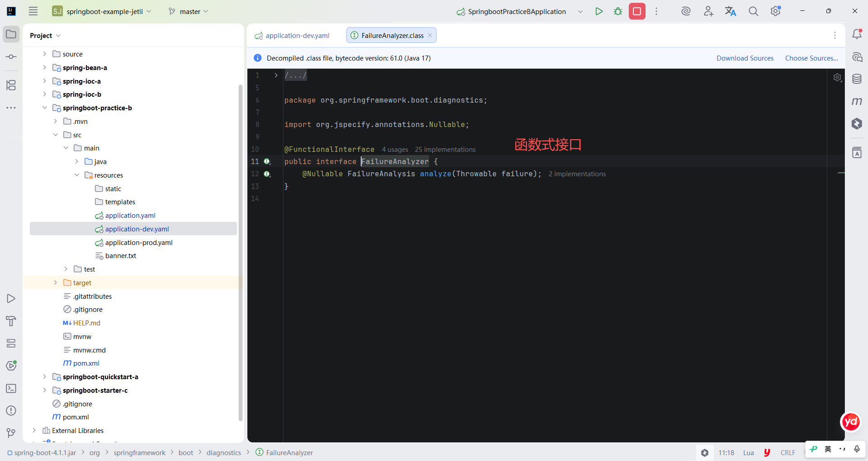Switch to application-dev.yaml tab
This screenshot has width=868, height=461.
click(292, 36)
